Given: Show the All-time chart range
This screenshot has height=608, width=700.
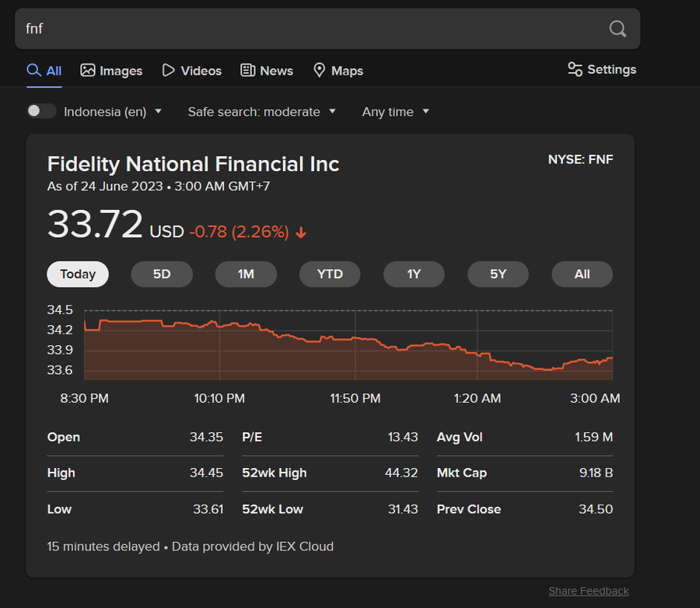Looking at the screenshot, I should coord(582,274).
